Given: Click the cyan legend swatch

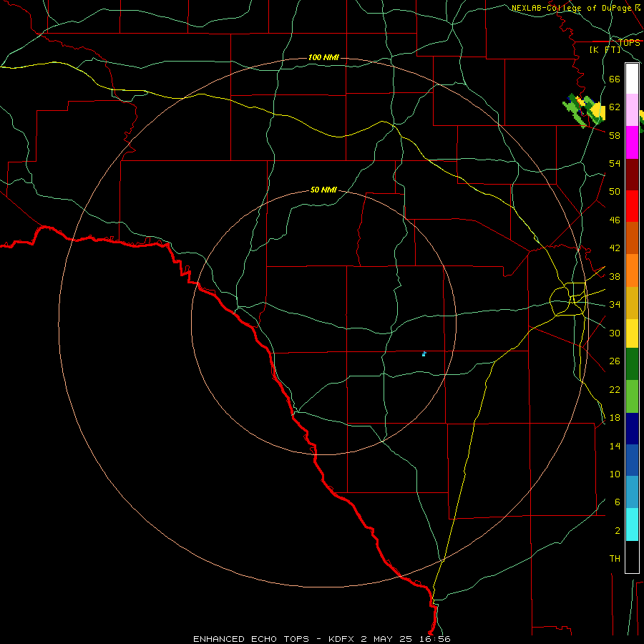Looking at the screenshot, I should point(632,525).
